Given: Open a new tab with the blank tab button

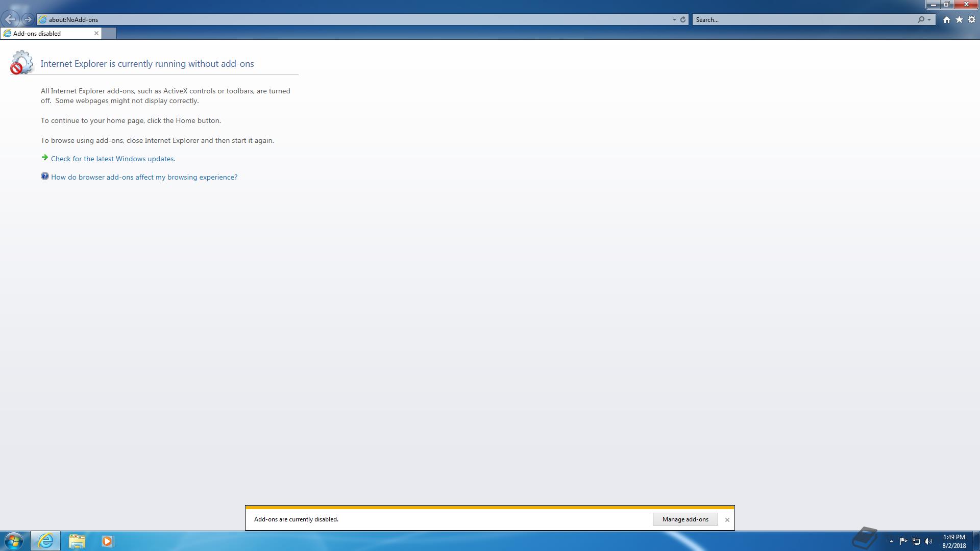Looking at the screenshot, I should [x=109, y=33].
